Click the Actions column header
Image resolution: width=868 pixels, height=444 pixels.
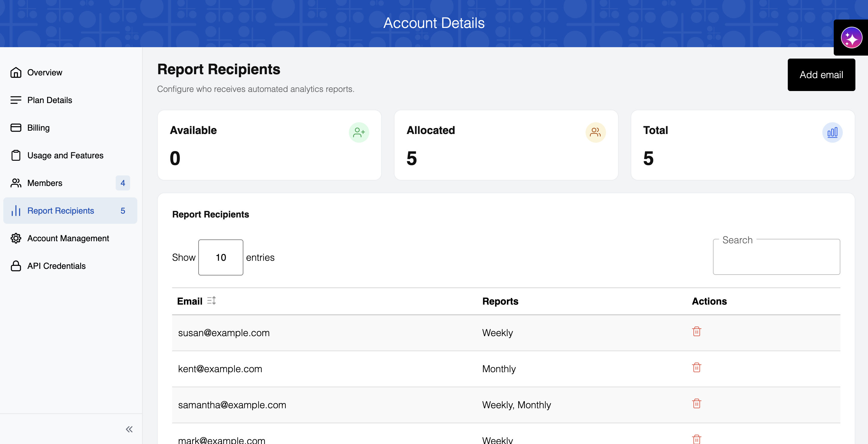[x=709, y=301]
